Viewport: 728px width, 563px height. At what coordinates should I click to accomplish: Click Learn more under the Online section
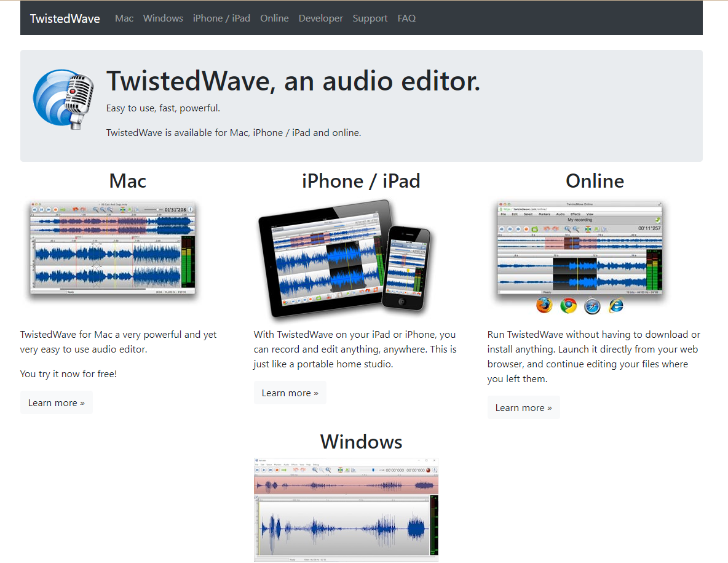(523, 407)
